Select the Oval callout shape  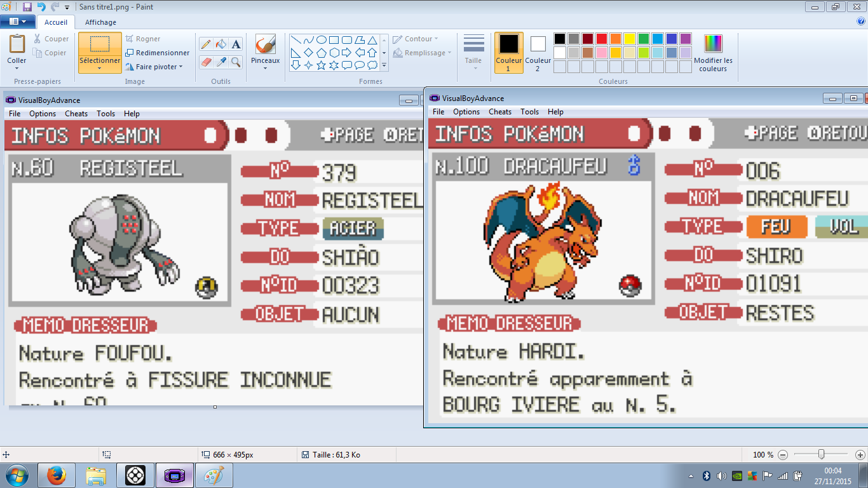pos(360,65)
